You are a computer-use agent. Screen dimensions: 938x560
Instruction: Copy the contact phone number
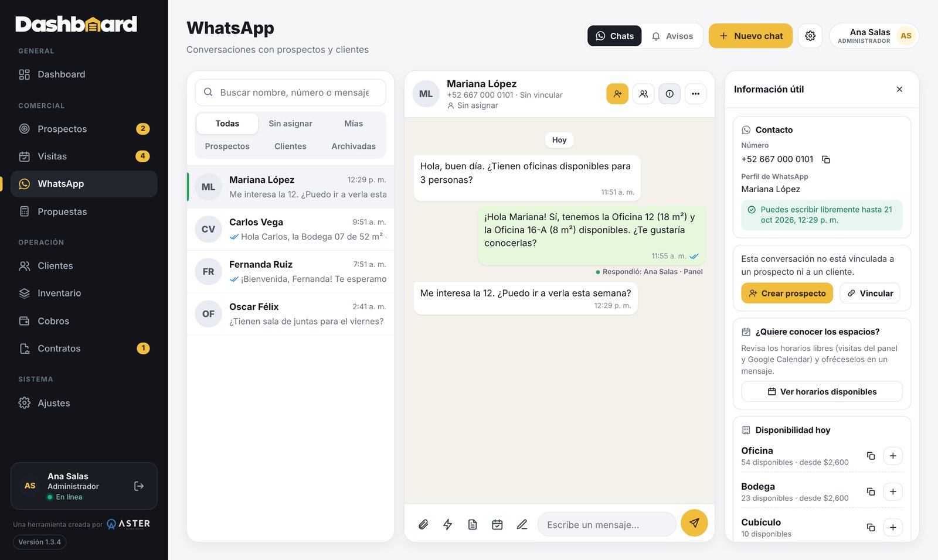click(826, 159)
